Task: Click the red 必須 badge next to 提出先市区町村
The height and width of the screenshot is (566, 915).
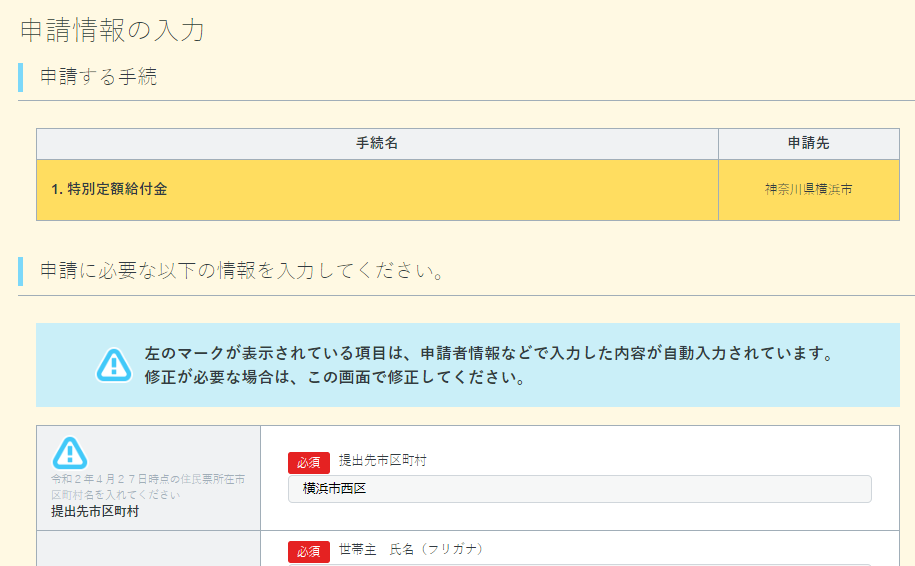Action: coord(309,463)
